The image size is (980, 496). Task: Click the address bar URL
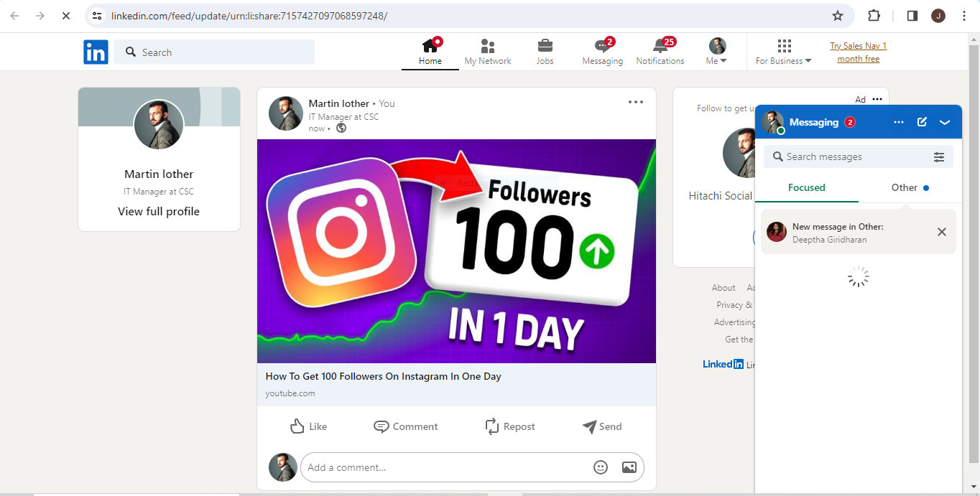249,16
